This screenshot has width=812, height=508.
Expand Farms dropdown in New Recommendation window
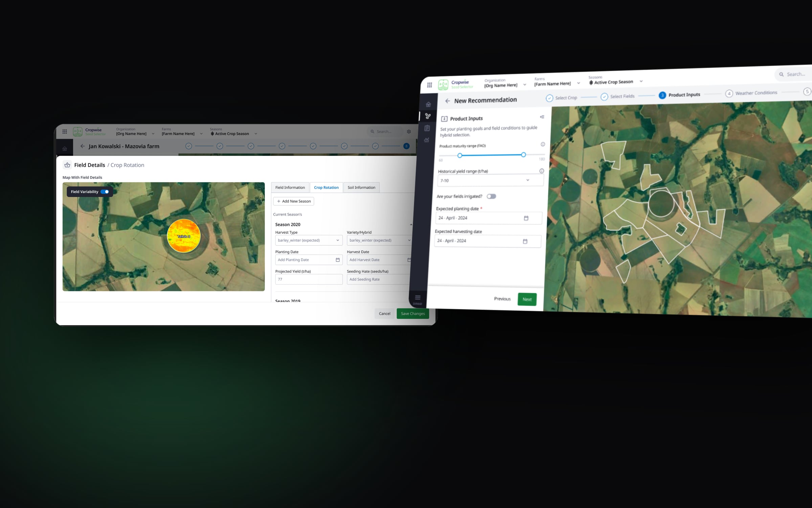coord(579,83)
